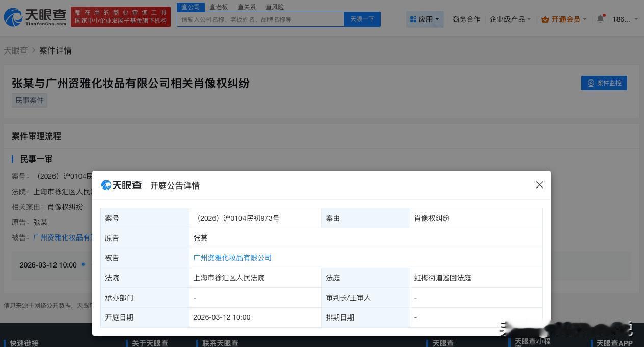Screen dimensions: 644x347
Task: Open link 广州资雅化妆品有限公司 in the dialog
Action: point(232,257)
